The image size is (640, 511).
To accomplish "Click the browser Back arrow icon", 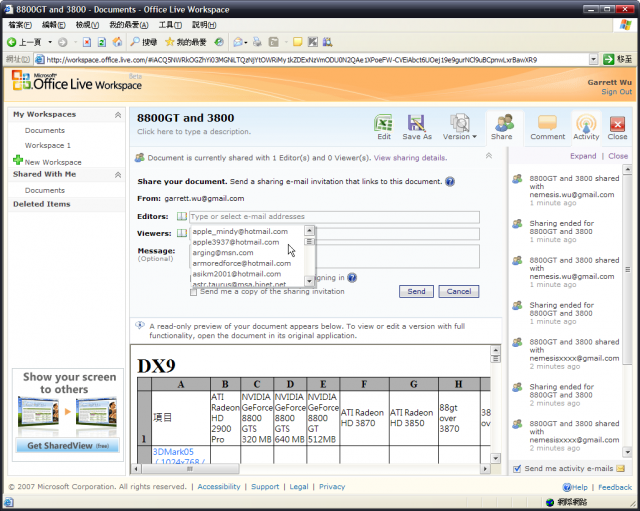I will point(11,42).
